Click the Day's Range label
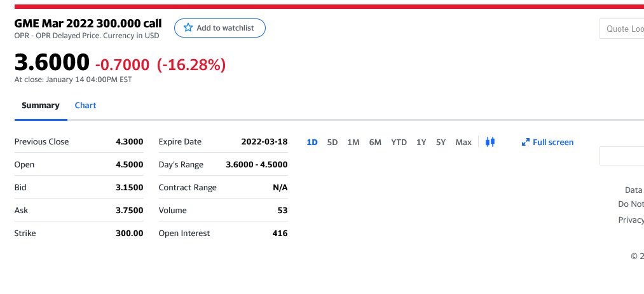Viewport: 644px width, 294px height. (181, 165)
